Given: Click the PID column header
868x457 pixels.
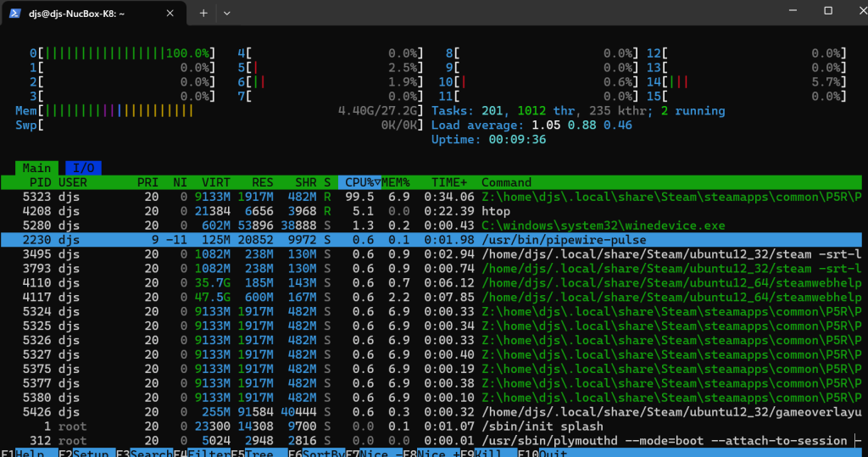Looking at the screenshot, I should point(40,182).
